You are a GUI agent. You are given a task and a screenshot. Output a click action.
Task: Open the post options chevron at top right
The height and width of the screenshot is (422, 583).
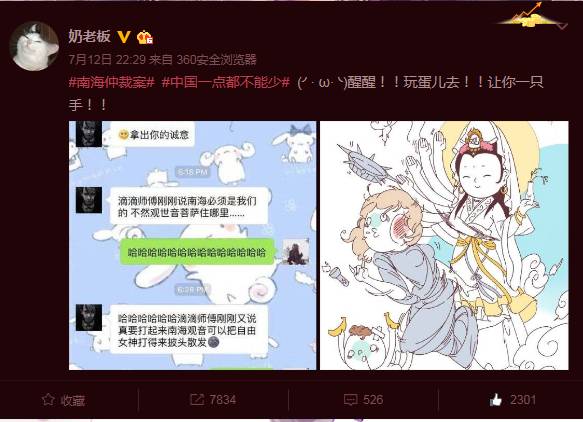tap(561, 26)
